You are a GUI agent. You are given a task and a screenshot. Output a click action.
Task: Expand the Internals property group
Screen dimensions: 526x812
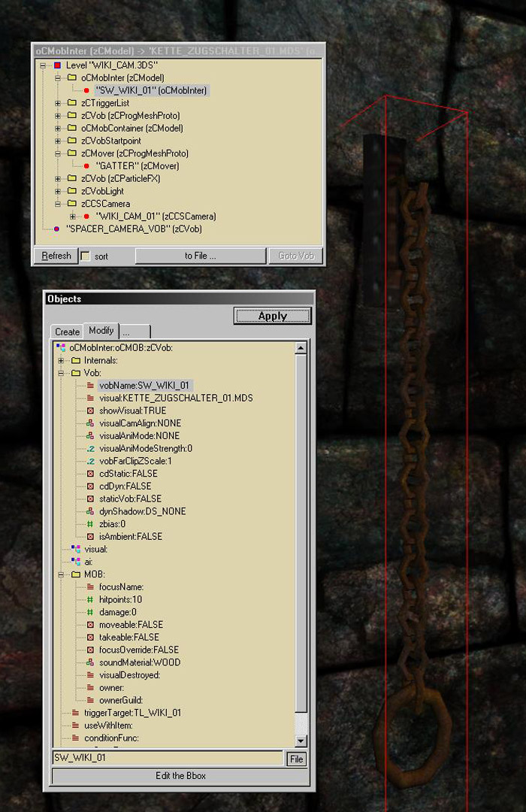[x=62, y=360]
